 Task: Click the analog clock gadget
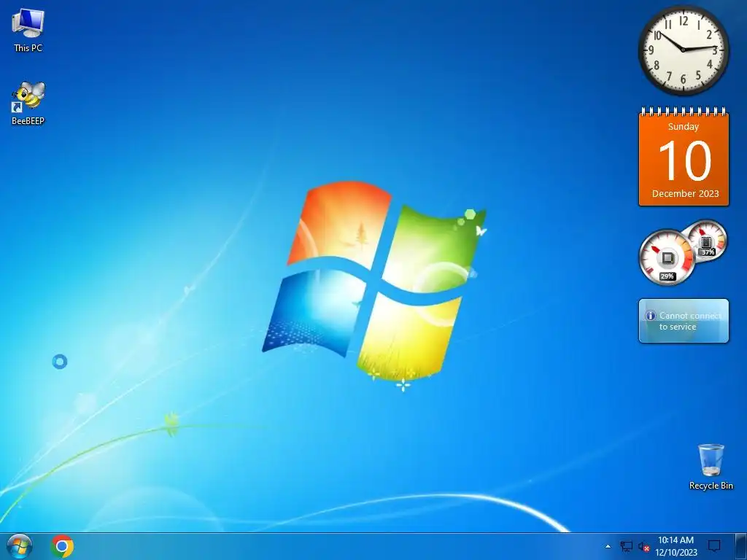[x=683, y=50]
